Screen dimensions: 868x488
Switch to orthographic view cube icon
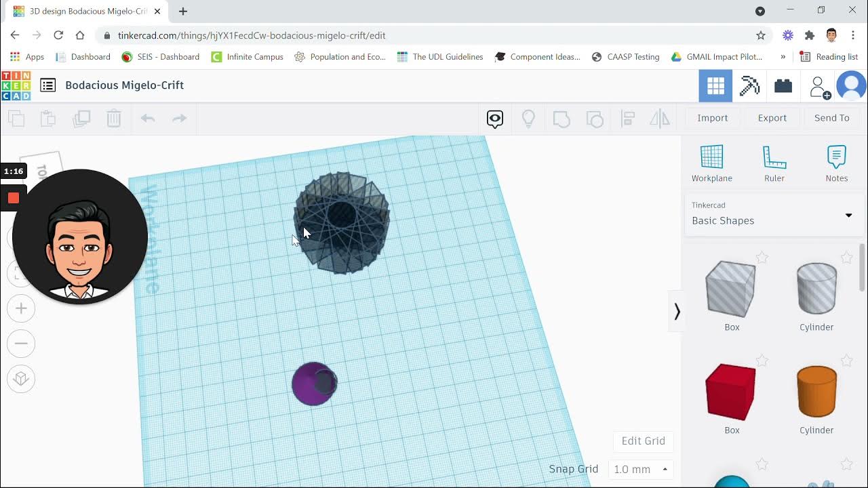[21, 378]
